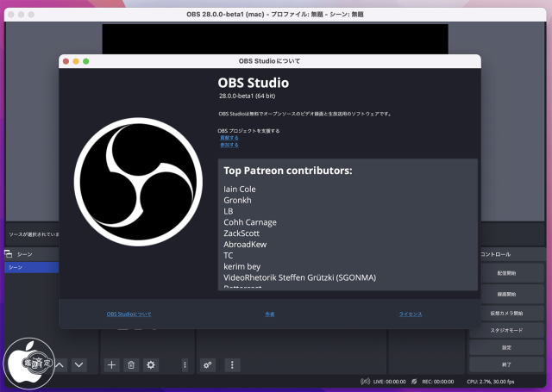Click the CPU: 2.7%, 30.00 fps status
Image resolution: width=552 pixels, height=392 pixels.
click(x=491, y=382)
